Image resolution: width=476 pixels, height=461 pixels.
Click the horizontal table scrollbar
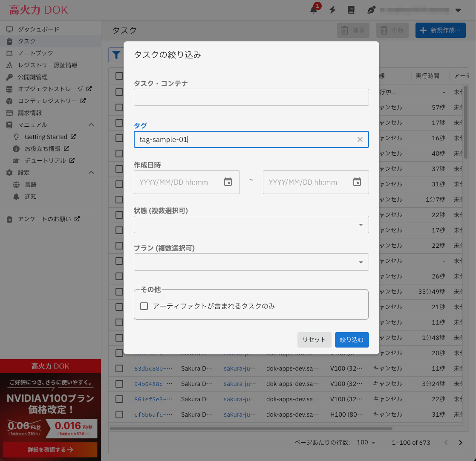(x=251, y=429)
